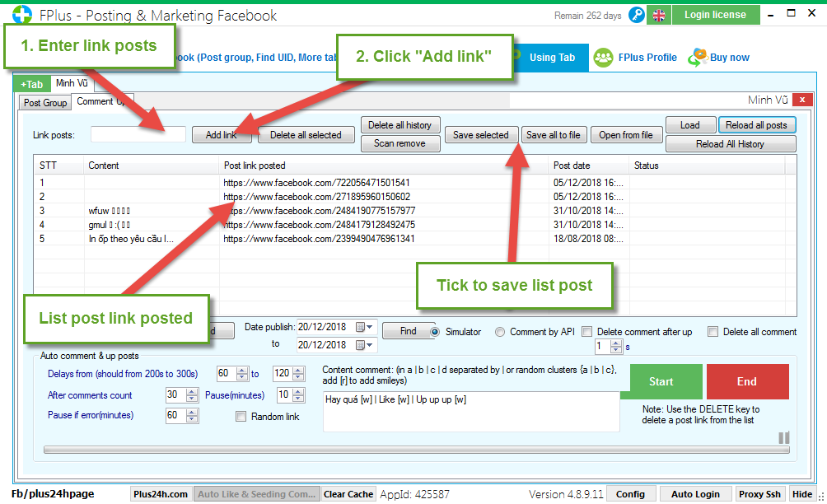827x504 pixels.
Task: Click Reload all posts button
Action: [x=756, y=125]
